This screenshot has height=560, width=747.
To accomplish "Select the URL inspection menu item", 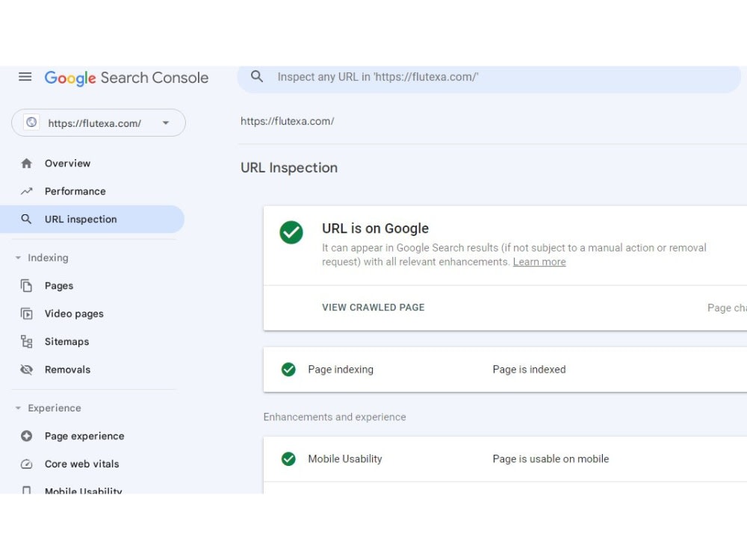I will pyautogui.click(x=93, y=219).
